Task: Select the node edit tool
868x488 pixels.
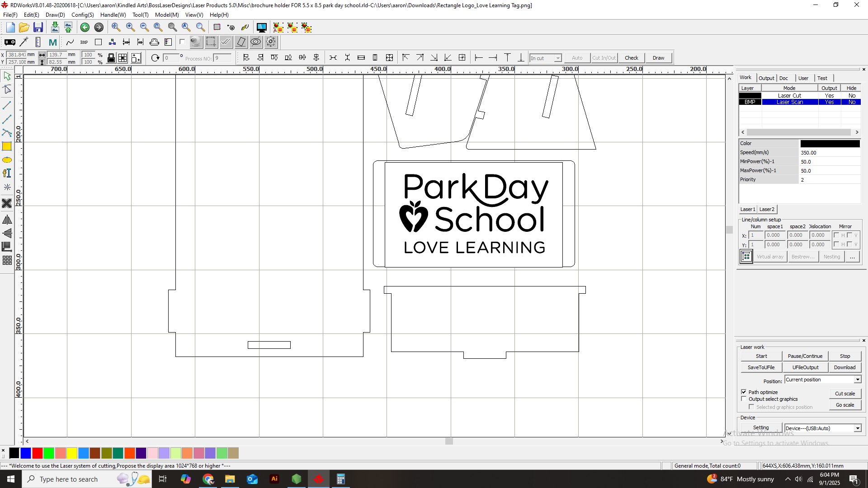Action: click(7, 89)
